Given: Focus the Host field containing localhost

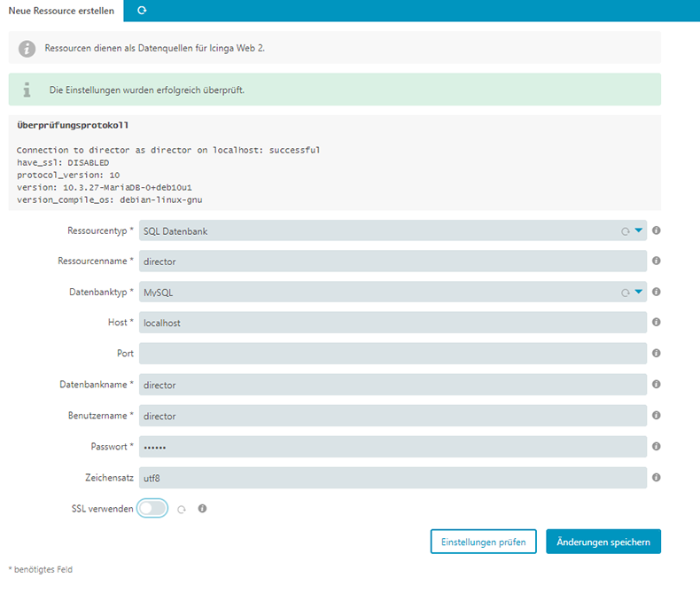Looking at the screenshot, I should [x=393, y=323].
